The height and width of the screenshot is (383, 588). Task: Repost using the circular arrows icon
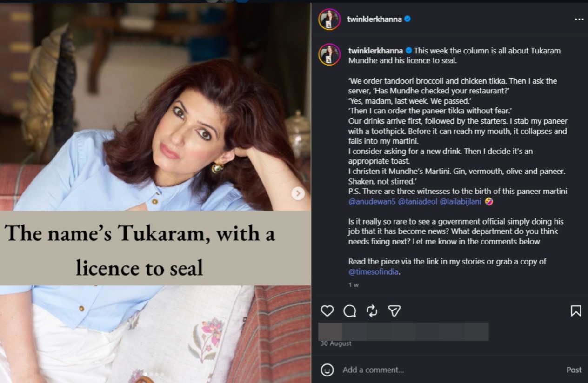372,311
